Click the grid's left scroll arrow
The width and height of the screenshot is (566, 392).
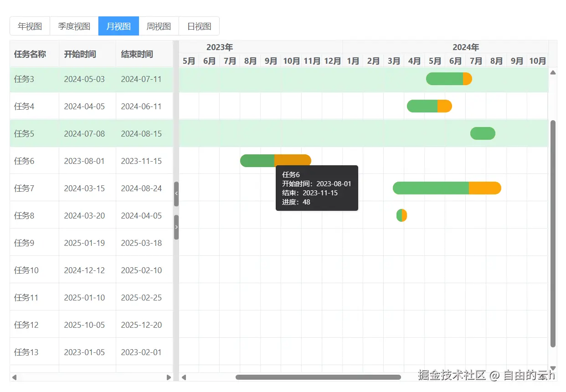[14, 377]
